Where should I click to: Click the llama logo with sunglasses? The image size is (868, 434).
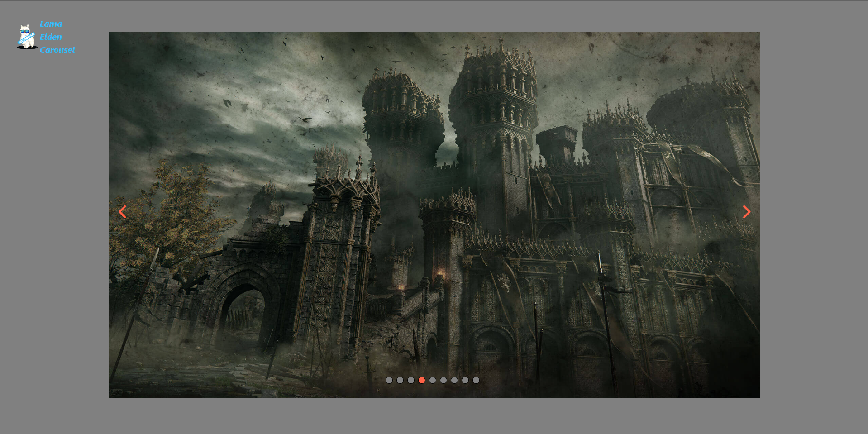pyautogui.click(x=27, y=36)
